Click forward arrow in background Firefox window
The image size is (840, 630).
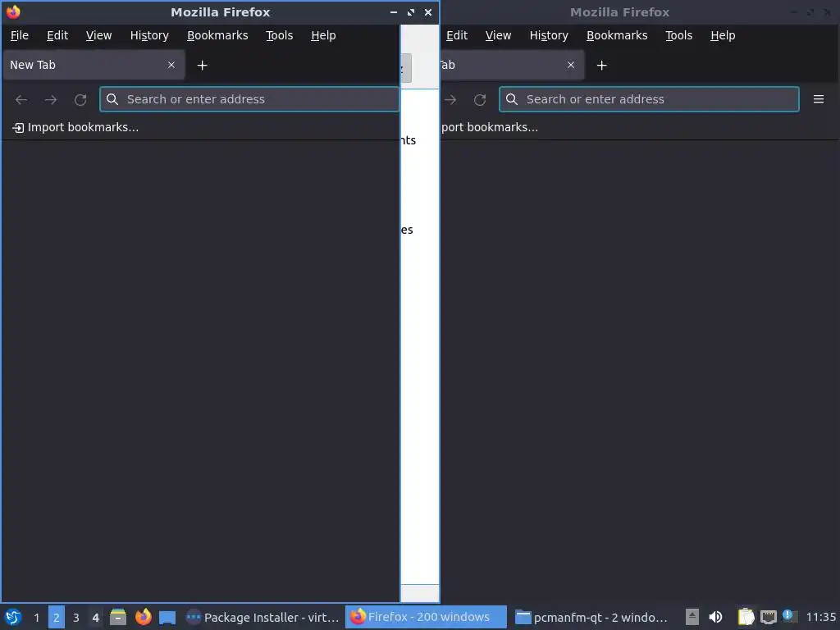coord(450,99)
